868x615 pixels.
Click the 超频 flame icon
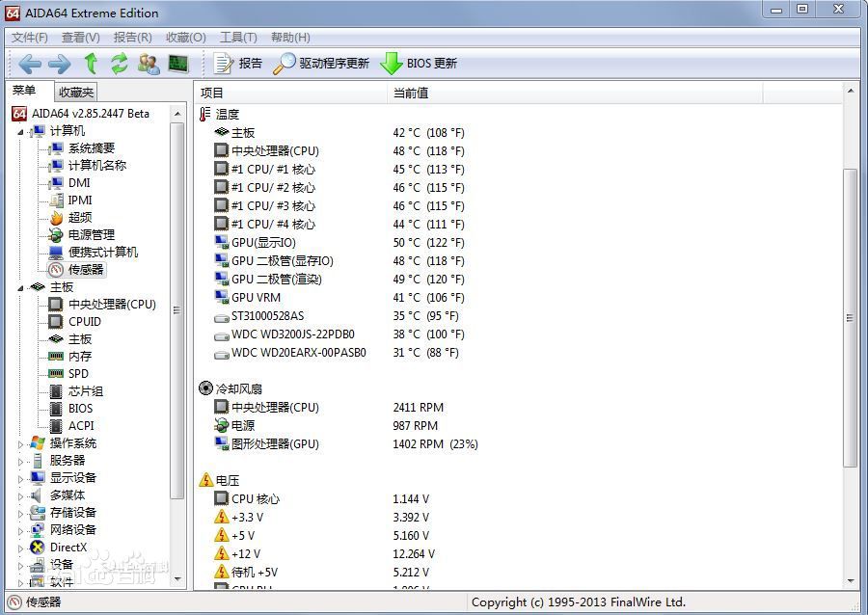click(56, 217)
